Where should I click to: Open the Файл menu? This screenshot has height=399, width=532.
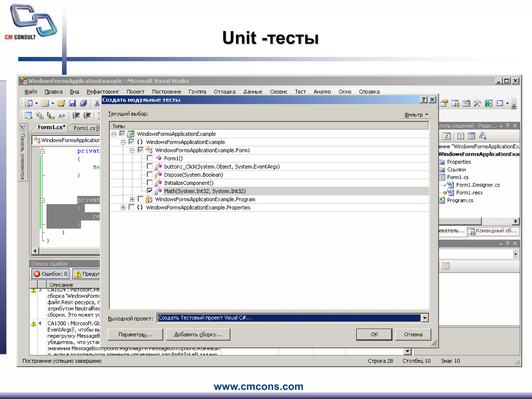(31, 91)
